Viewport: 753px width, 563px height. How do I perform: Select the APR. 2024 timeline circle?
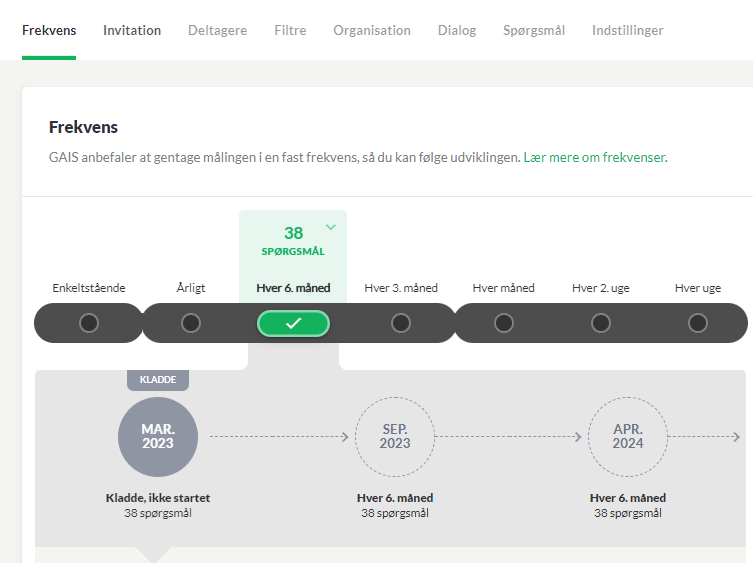point(628,437)
